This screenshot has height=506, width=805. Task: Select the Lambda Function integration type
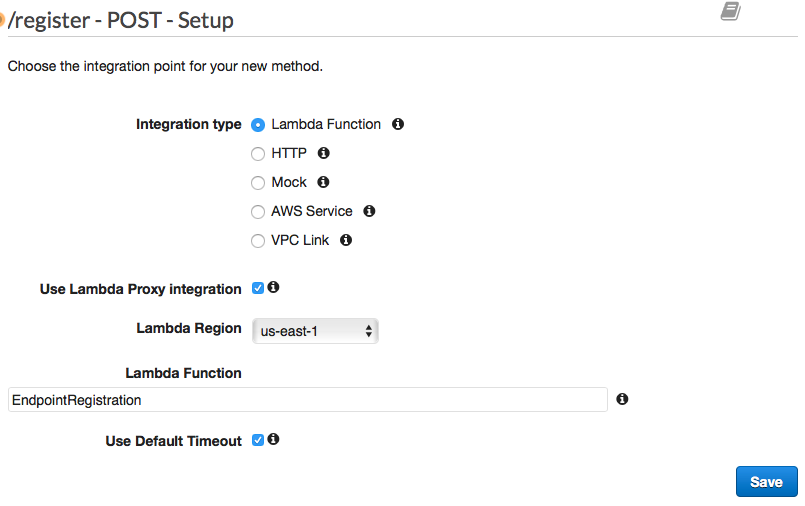[x=258, y=125]
